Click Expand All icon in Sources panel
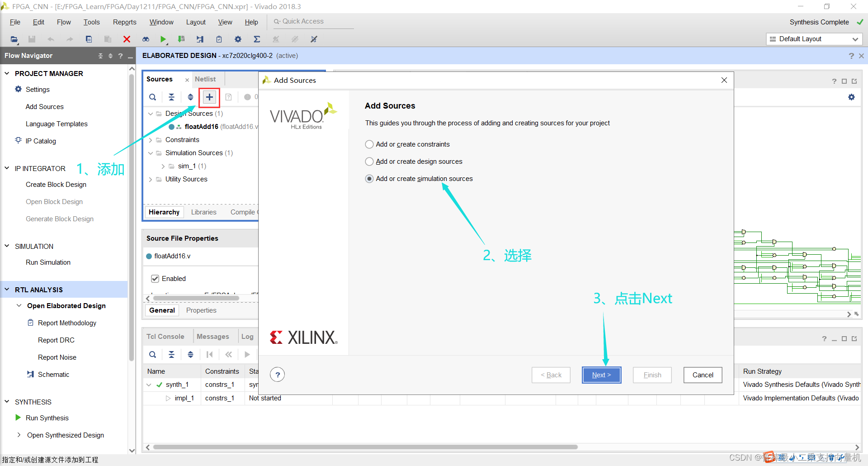 click(190, 97)
